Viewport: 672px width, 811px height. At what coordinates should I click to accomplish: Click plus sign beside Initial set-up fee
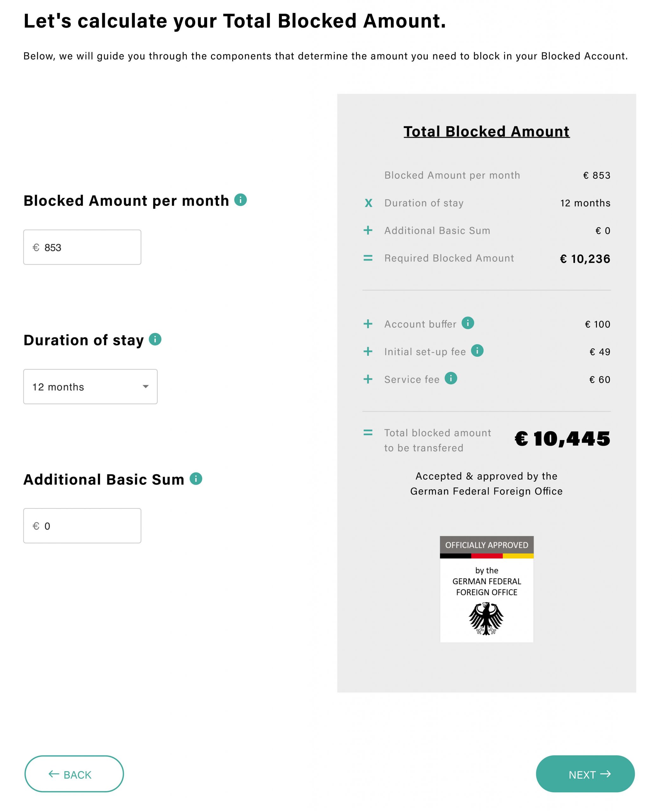point(368,351)
